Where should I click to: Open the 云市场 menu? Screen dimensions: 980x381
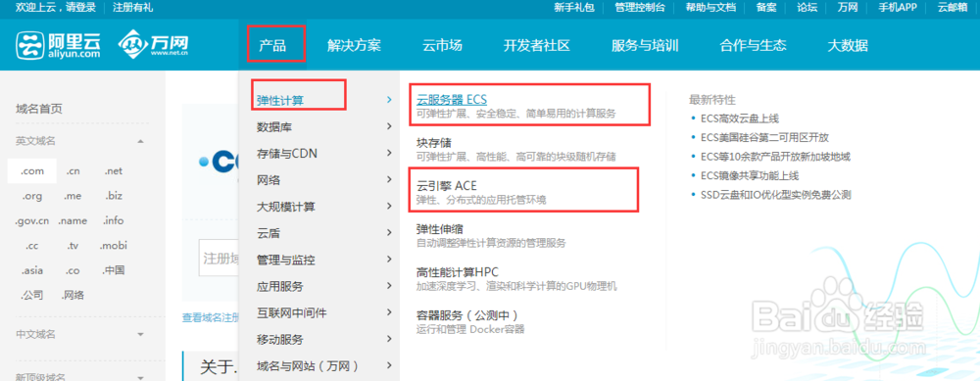click(x=442, y=46)
